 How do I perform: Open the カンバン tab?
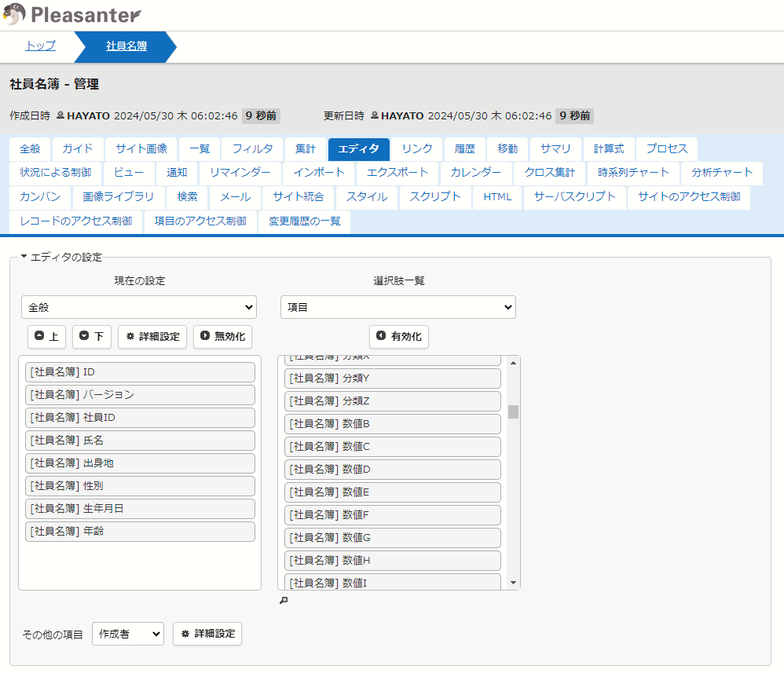click(40, 197)
